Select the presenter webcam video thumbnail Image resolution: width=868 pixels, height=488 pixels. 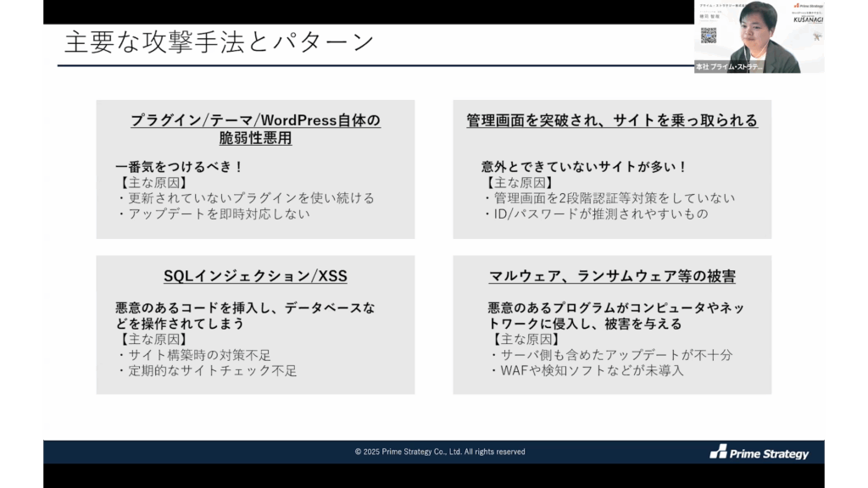(759, 36)
